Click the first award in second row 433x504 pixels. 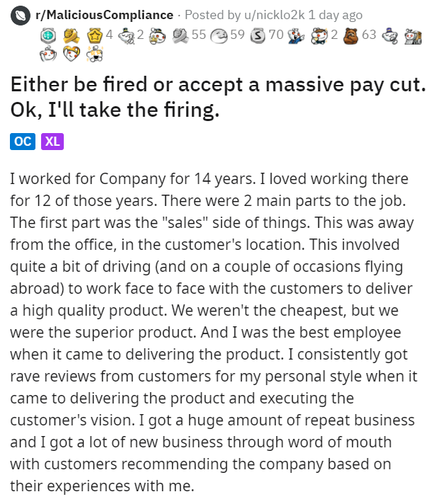48,54
